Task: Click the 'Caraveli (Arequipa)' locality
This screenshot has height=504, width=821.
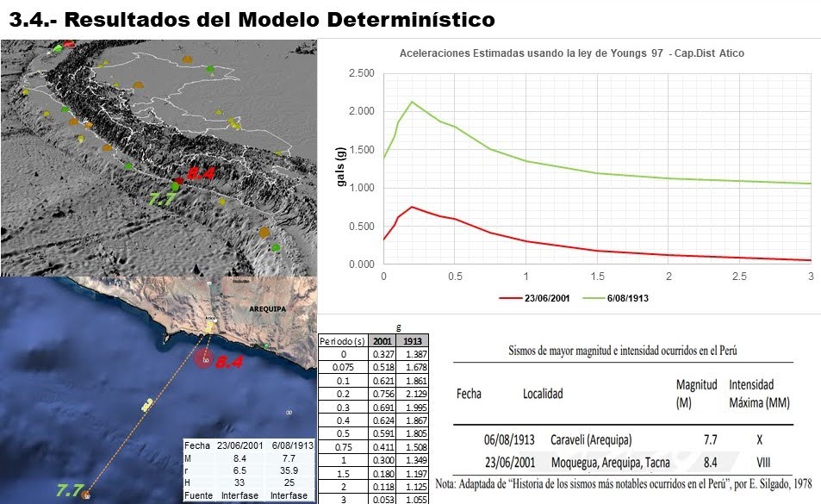Action: point(591,439)
